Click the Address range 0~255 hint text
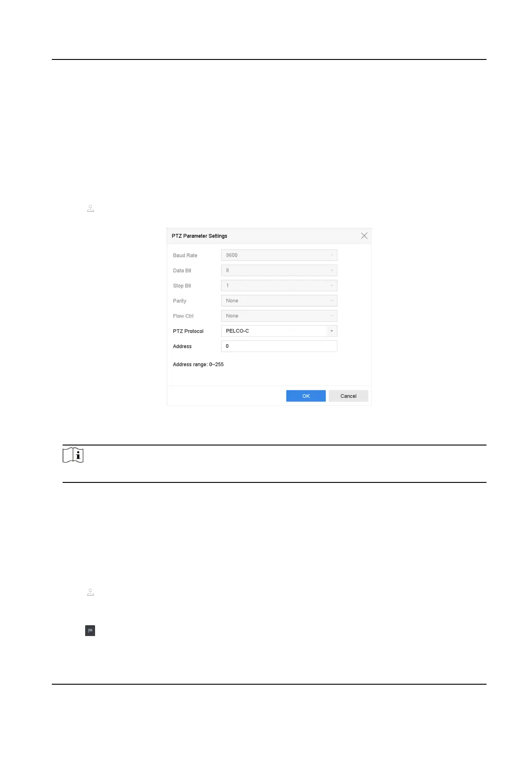Viewport: 532px width, 759px height. point(198,364)
